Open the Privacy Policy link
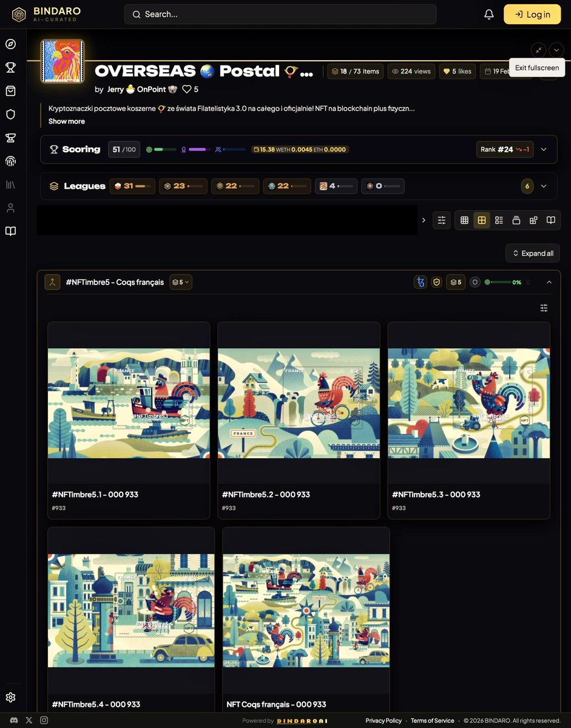This screenshot has width=571, height=728. (x=383, y=721)
